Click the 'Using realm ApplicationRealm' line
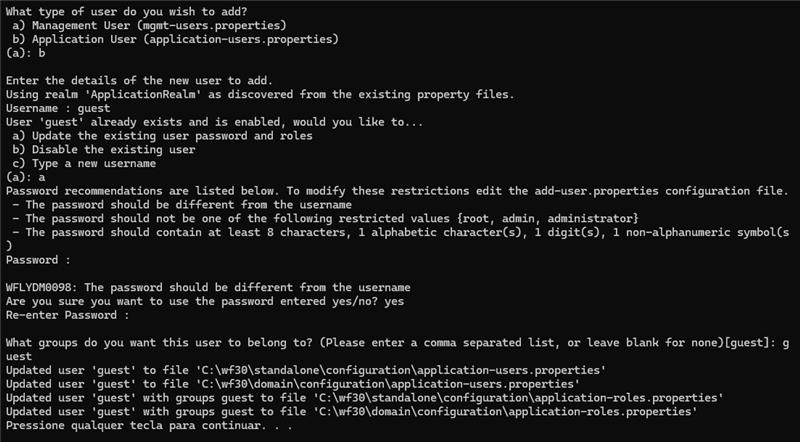The width and height of the screenshot is (800, 442). click(x=260, y=94)
